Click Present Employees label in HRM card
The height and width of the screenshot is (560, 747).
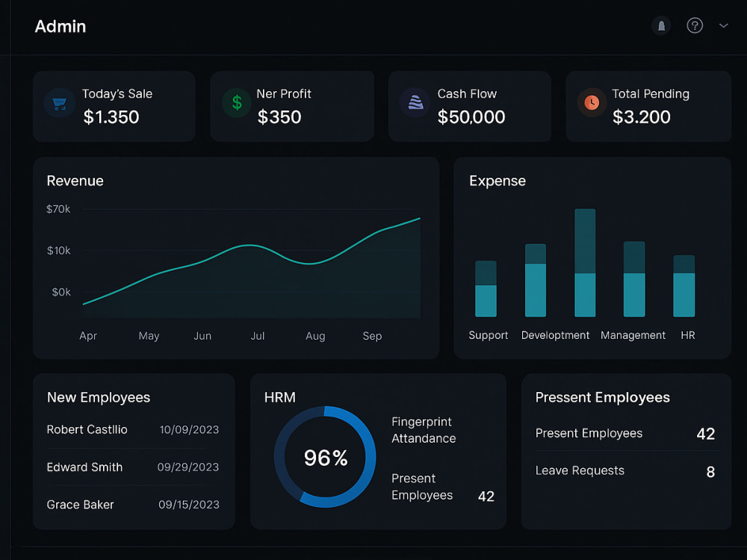422,487
